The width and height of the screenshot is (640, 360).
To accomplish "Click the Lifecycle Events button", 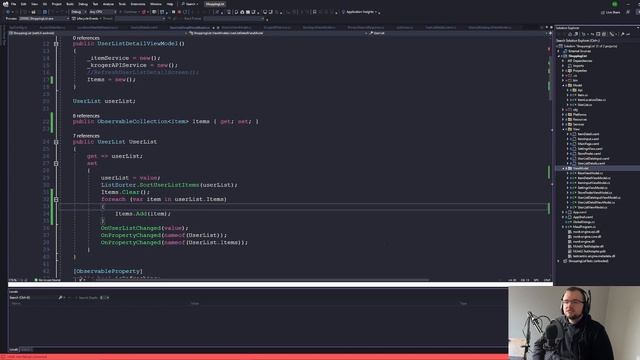I will click(86, 18).
